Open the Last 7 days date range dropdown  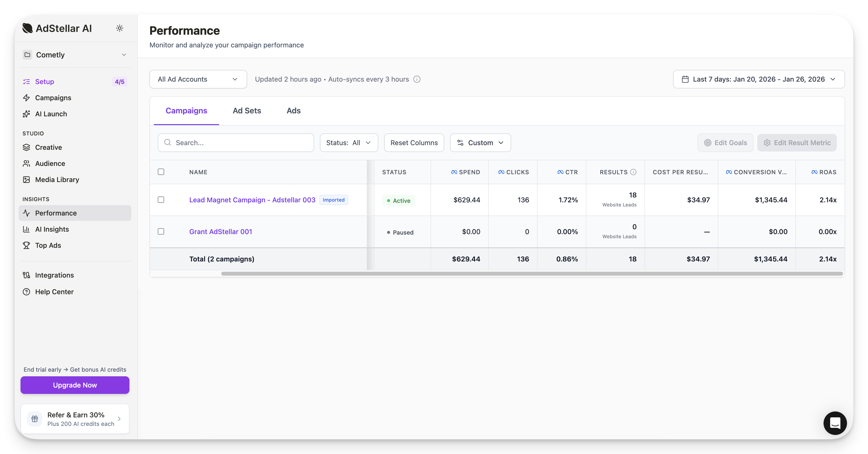pos(759,79)
